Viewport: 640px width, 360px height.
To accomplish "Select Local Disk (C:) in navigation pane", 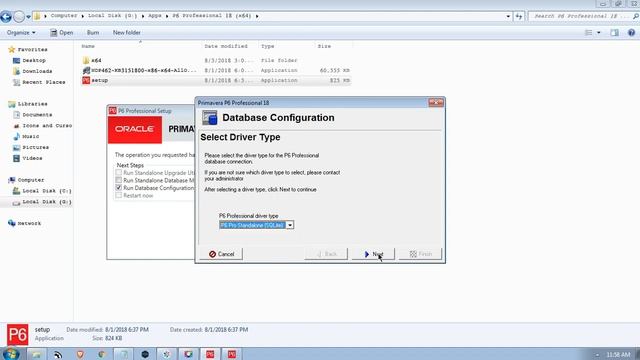I will [x=47, y=191].
